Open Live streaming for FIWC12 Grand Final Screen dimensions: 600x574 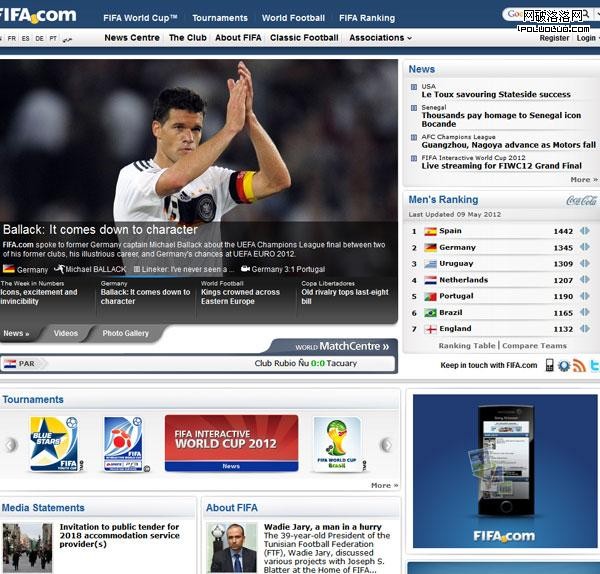501,166
